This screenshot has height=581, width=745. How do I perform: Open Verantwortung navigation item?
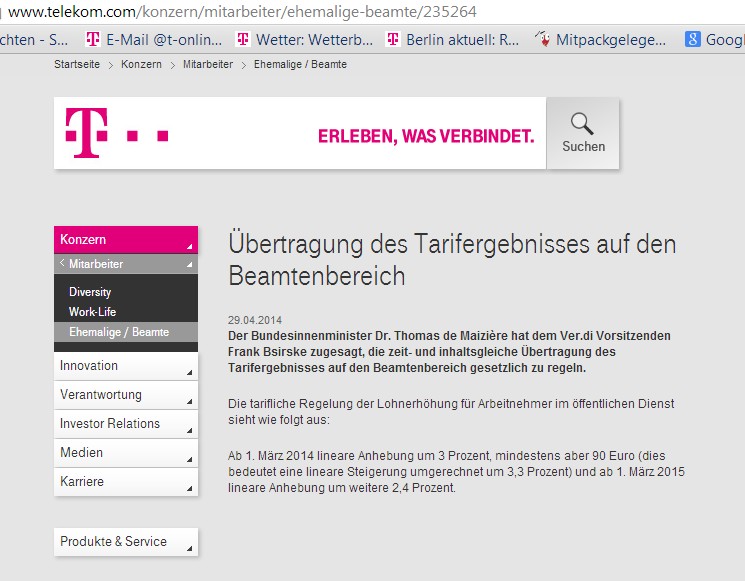click(x=125, y=395)
